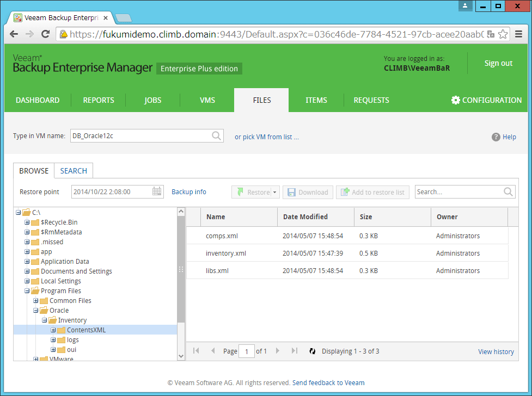
Task: Sort by the Size column header
Action: coord(393,217)
